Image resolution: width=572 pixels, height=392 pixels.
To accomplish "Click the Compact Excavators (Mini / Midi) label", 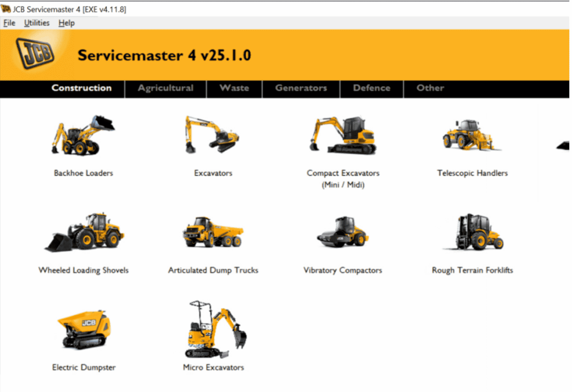I will [x=343, y=179].
